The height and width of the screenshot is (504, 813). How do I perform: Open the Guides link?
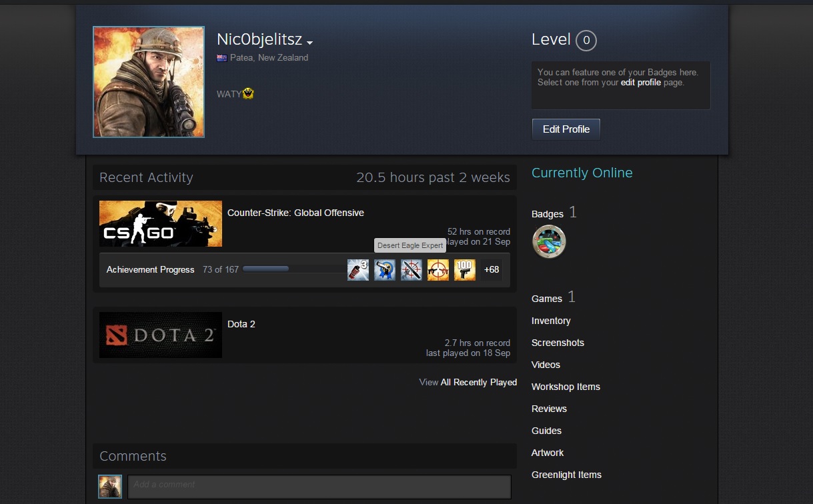[x=546, y=431]
